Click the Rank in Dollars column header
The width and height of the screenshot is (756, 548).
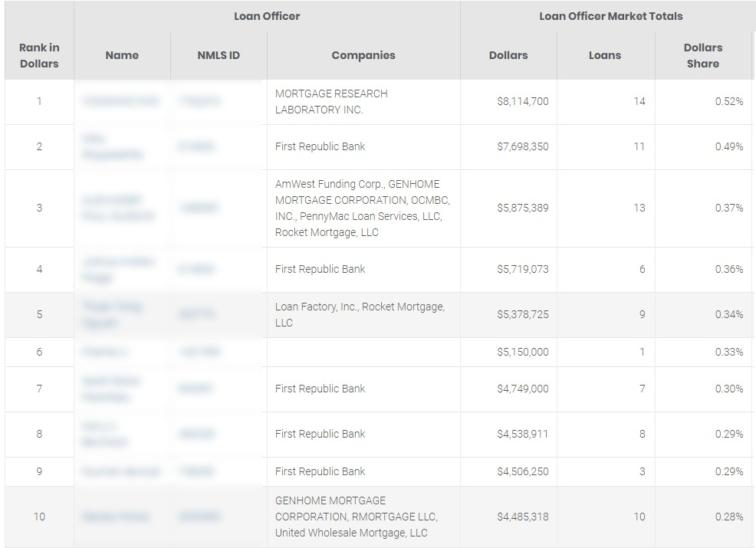click(39, 55)
